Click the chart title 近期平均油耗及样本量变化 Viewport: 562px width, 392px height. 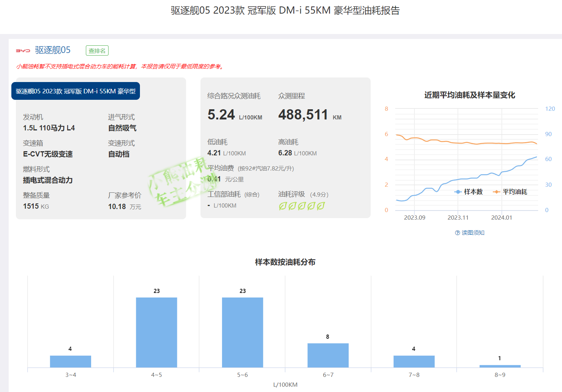470,95
